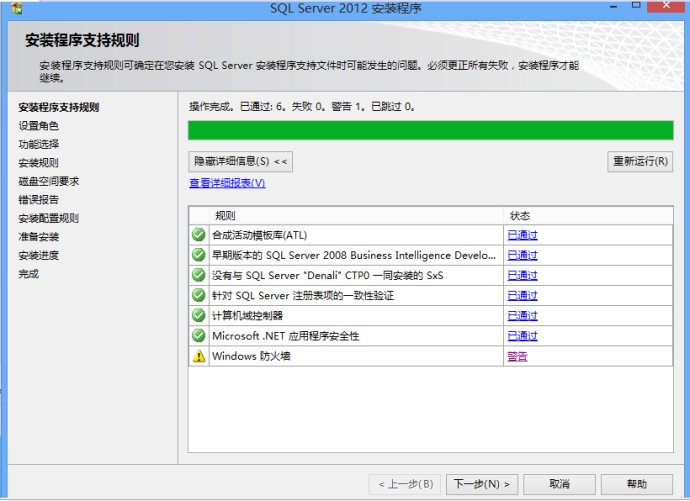Screen dimensions: 690x501
Task: Click the green check icon beside 合成活动模板库(ATL)
Action: coord(198,235)
